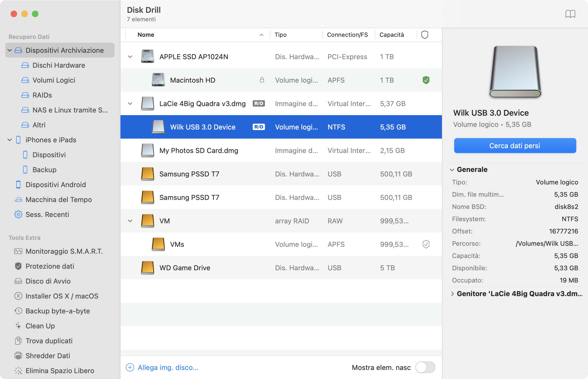Screen dimensions: 588x379
Task: Click Macchina del Tempo icon
Action: pyautogui.click(x=18, y=200)
